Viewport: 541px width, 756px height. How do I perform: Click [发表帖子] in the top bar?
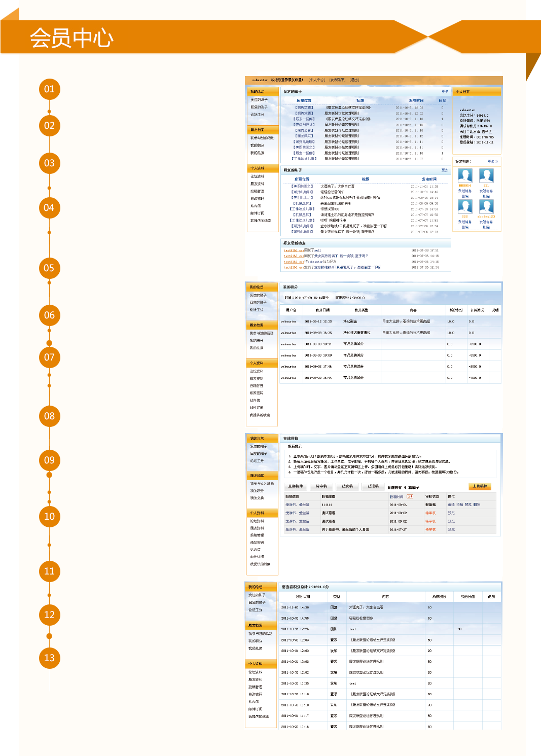pos(337,80)
